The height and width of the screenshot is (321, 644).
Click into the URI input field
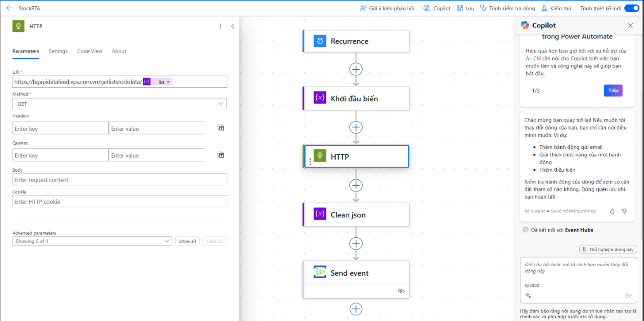tap(120, 82)
